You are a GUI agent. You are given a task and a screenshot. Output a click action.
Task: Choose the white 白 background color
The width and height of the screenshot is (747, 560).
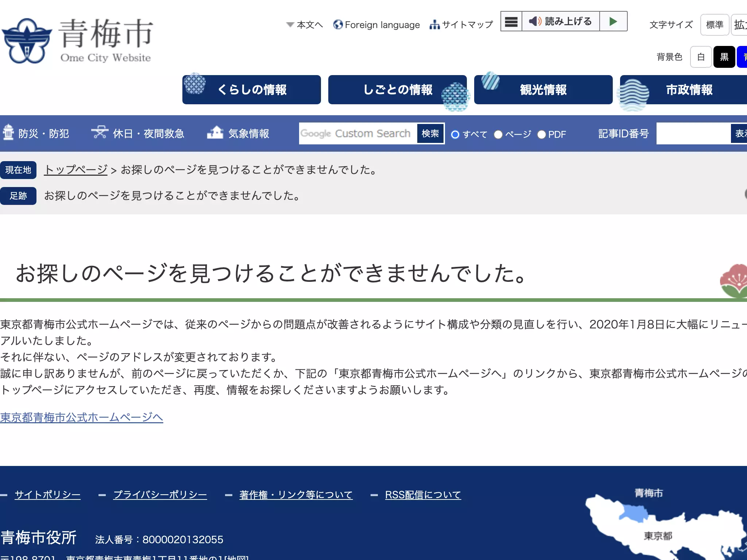701,57
